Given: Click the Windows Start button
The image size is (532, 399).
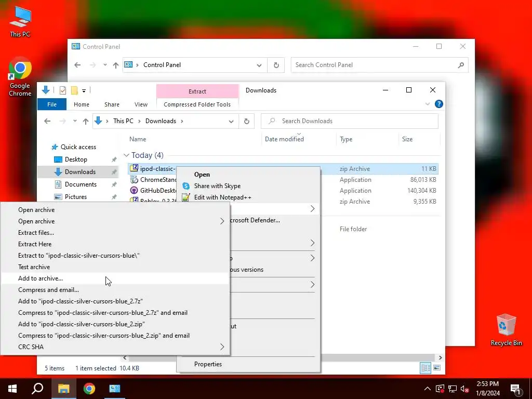Looking at the screenshot, I should (x=12, y=389).
